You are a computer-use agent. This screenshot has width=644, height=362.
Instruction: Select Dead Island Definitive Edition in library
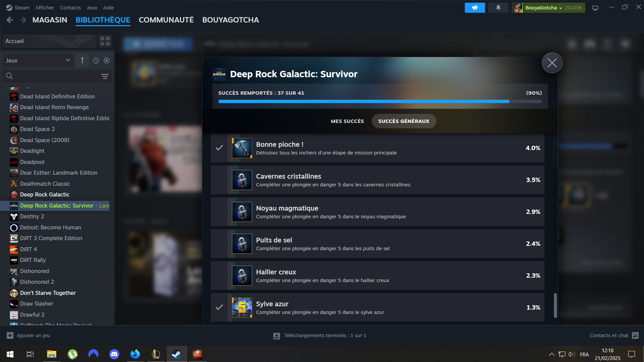[x=57, y=97]
